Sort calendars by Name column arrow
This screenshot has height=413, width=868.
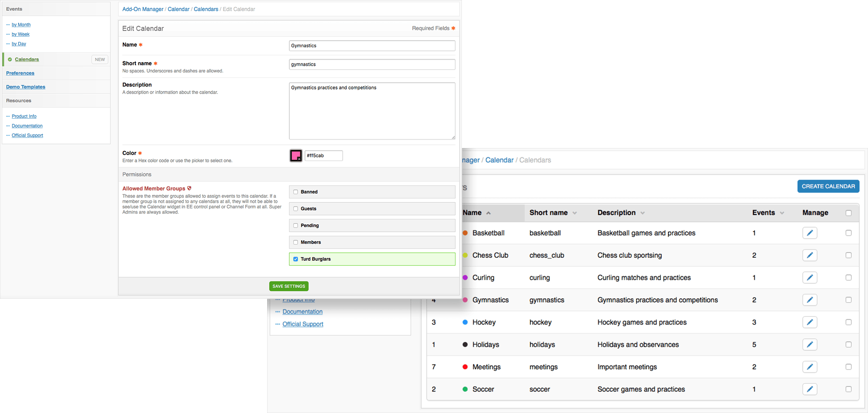pos(488,213)
